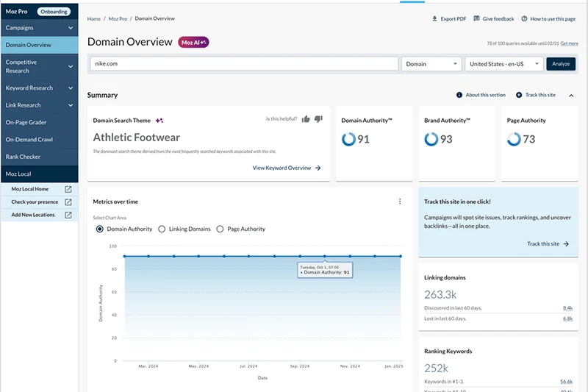The height and width of the screenshot is (392, 588).
Task: Click the last chart data point, Jan. 2025
Action: click(401, 256)
